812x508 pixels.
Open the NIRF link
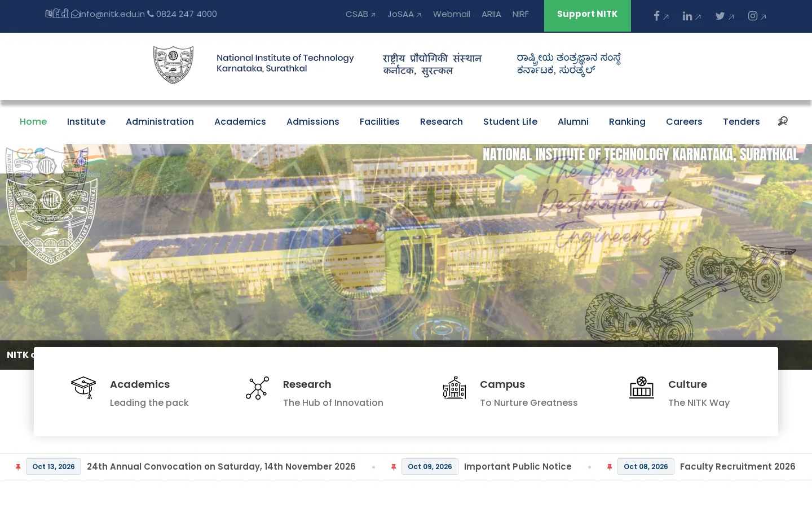[x=520, y=14]
